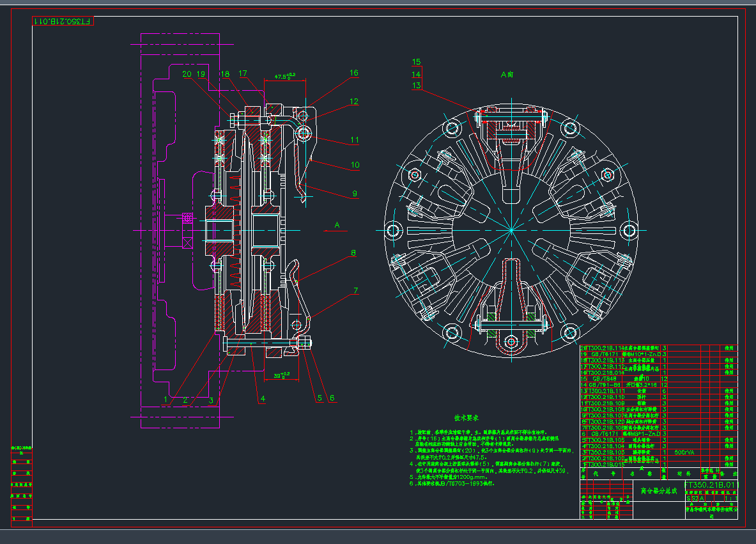Click callout number 19 above the section view
The image size is (756, 544).
click(x=201, y=74)
